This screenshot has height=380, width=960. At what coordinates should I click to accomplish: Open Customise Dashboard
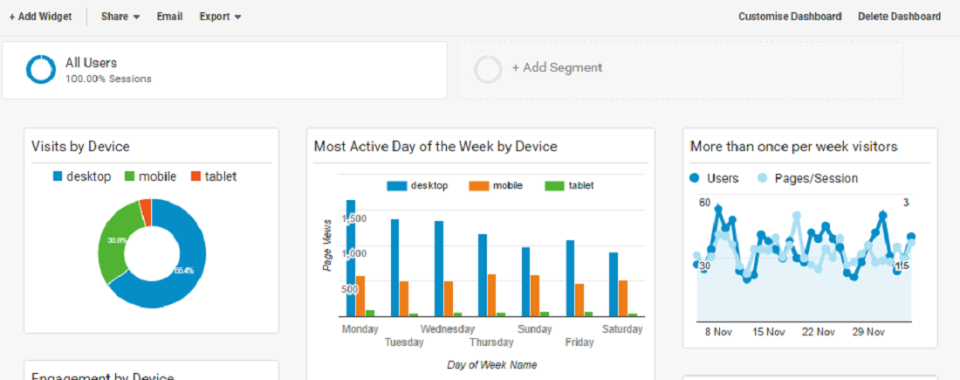click(x=790, y=17)
